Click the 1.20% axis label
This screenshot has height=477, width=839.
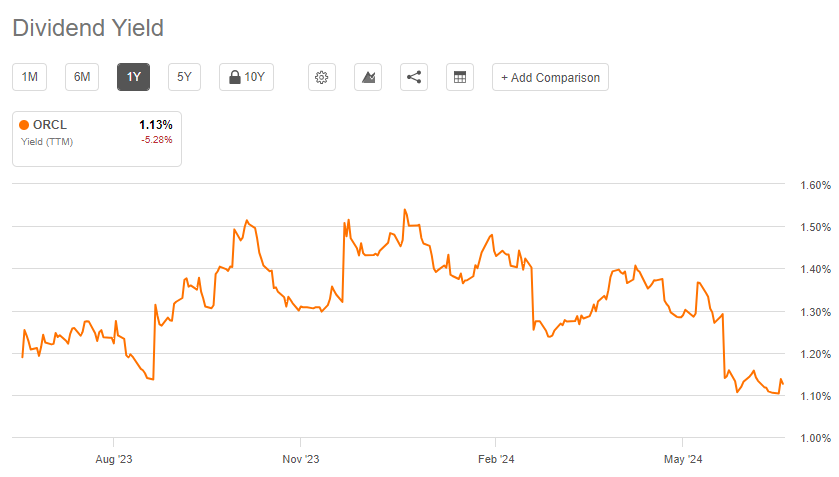815,354
